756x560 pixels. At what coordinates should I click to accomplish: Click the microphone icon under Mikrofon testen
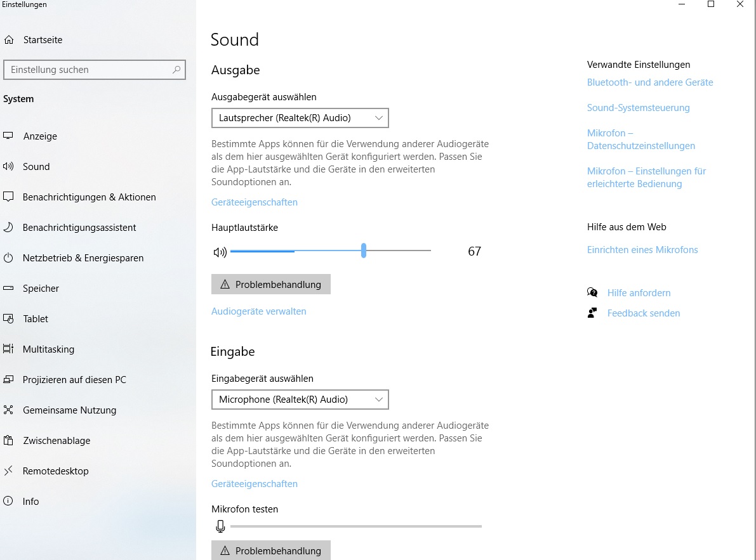(x=220, y=526)
